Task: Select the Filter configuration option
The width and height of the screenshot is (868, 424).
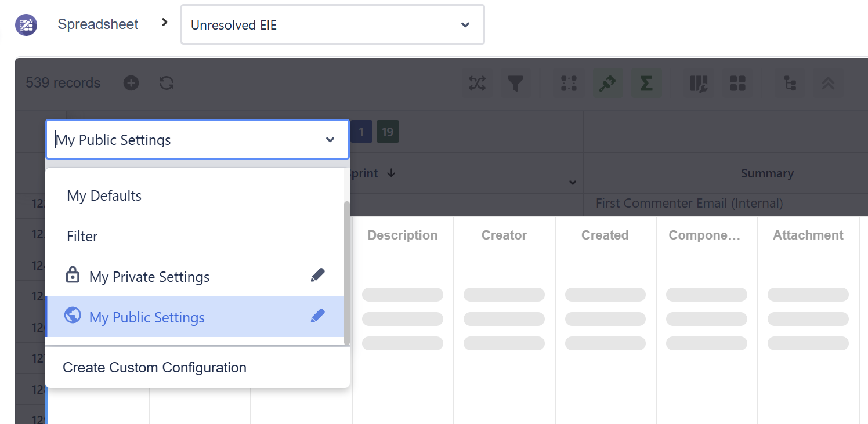Action: click(82, 237)
